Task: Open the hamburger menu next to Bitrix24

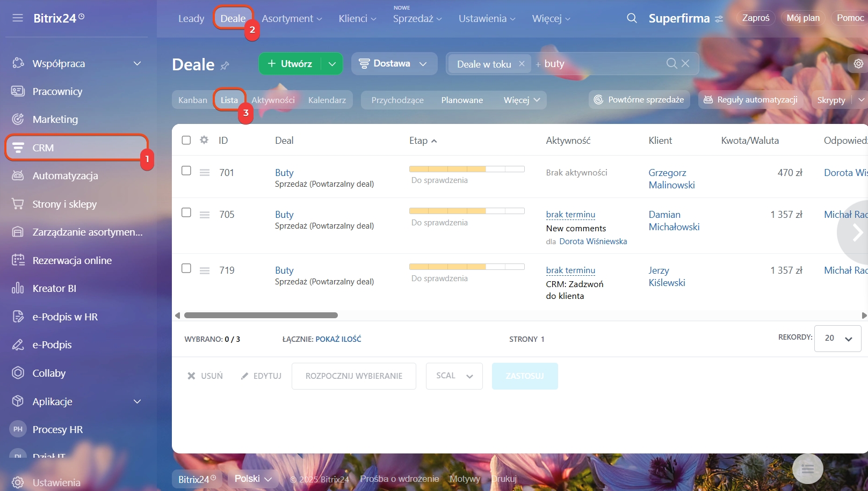Action: click(18, 18)
